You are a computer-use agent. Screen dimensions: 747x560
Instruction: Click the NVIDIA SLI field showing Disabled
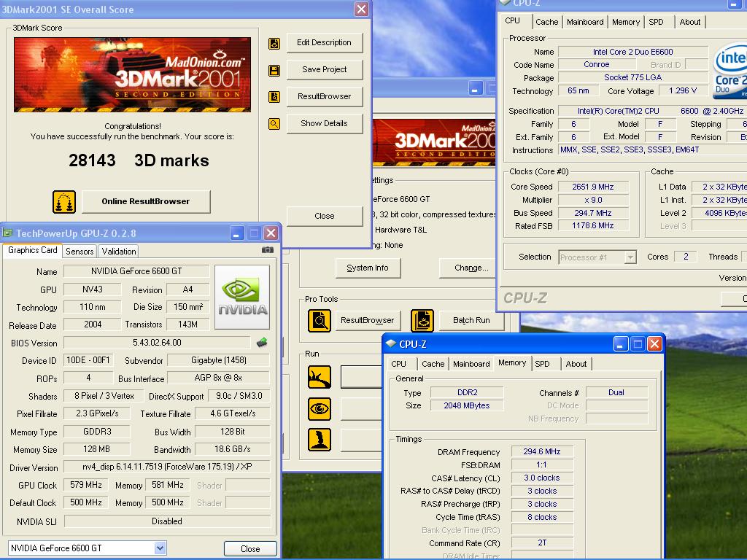tap(167, 521)
